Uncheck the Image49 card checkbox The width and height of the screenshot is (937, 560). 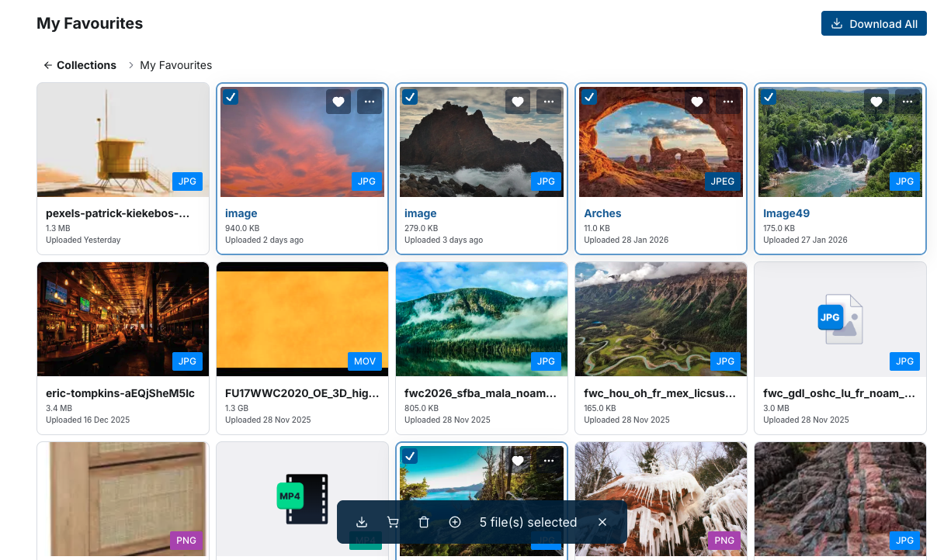(x=769, y=97)
